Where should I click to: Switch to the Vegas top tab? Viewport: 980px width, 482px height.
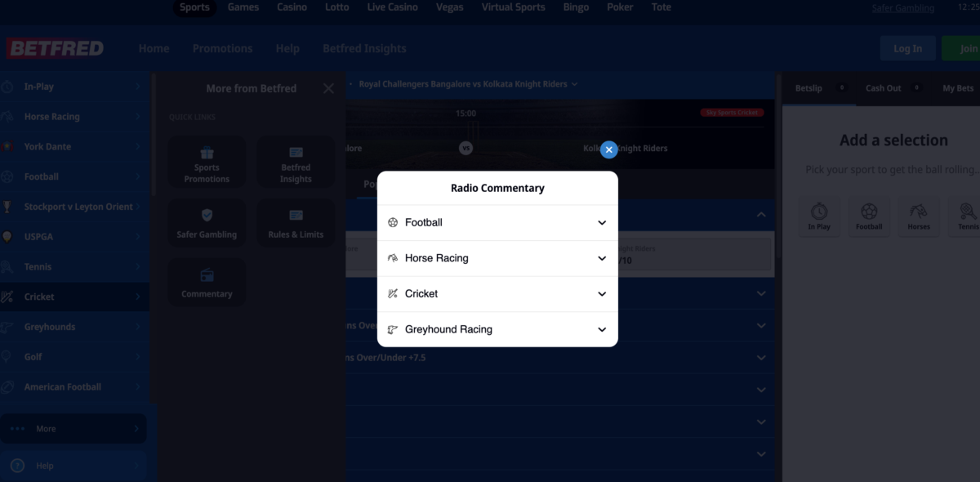point(449,7)
